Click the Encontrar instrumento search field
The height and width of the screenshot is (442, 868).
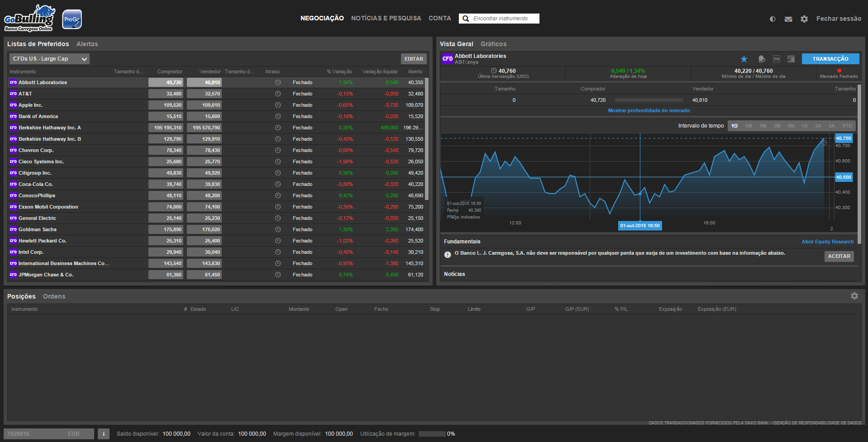(499, 19)
